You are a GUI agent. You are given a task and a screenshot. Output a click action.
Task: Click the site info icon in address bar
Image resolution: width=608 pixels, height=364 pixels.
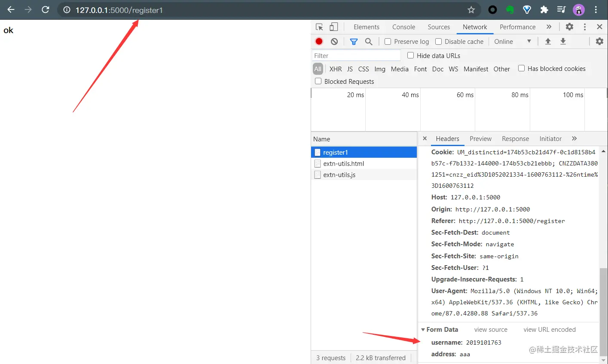(67, 10)
